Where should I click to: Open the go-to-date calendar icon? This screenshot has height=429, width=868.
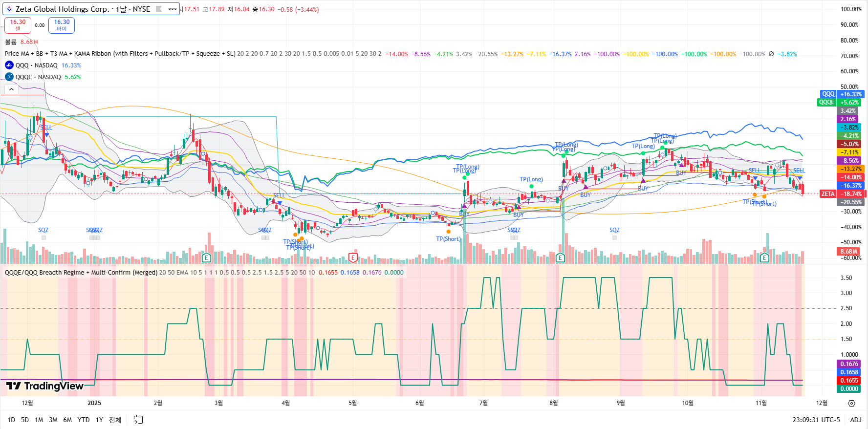tap(138, 420)
